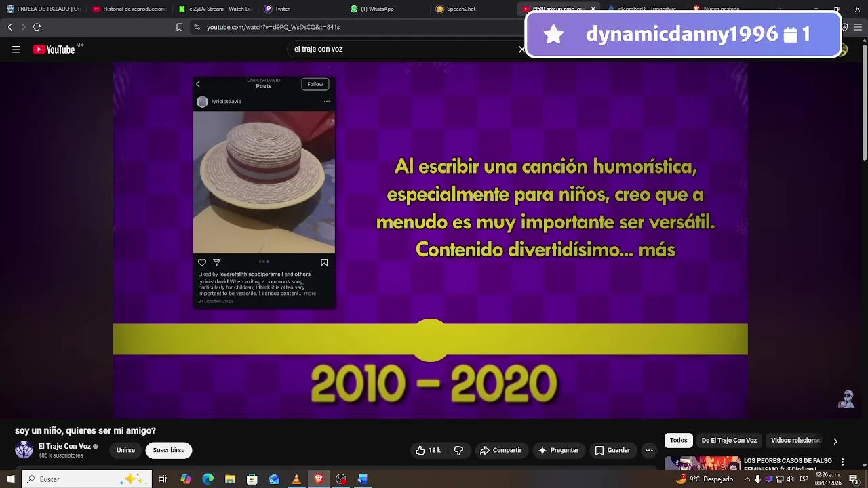The image size is (868, 488).
Task: Clear the YouTube search text
Action: 521,49
